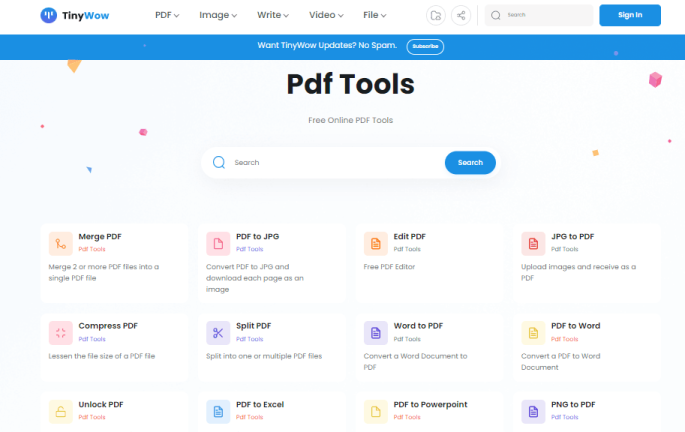Open the folder icon in header
Viewport: 685px width, 432px height.
[x=435, y=15]
